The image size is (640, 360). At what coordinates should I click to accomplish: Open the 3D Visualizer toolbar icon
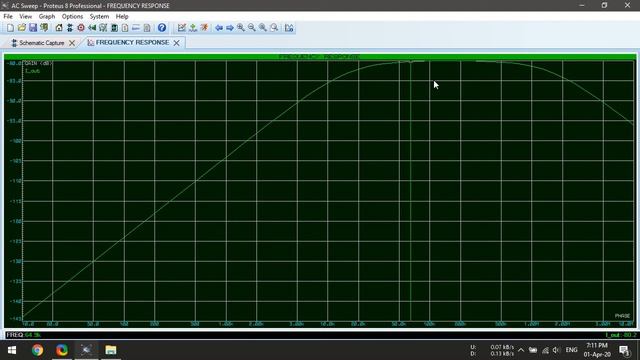[x=92, y=28]
